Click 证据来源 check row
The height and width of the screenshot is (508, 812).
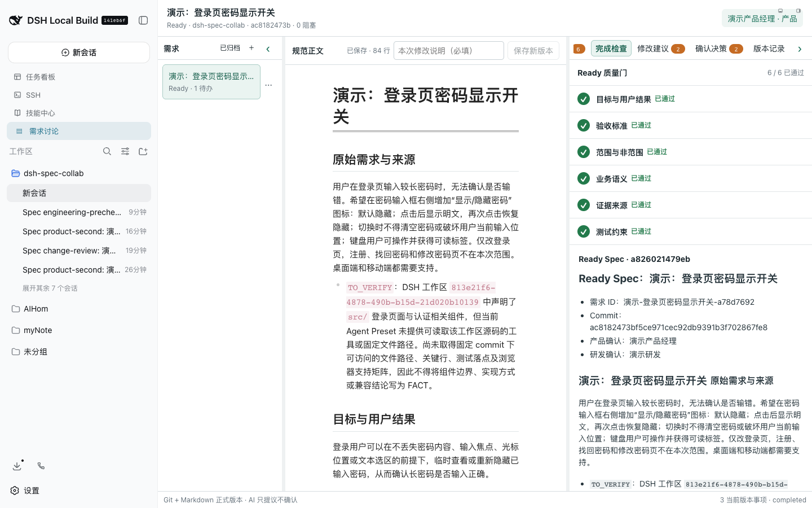point(691,205)
